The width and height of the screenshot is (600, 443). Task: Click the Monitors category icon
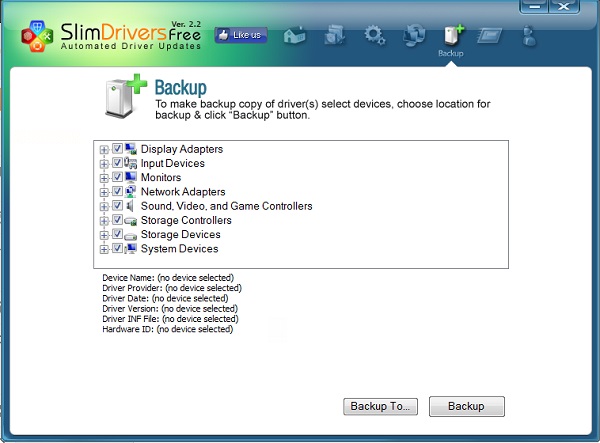coord(130,177)
